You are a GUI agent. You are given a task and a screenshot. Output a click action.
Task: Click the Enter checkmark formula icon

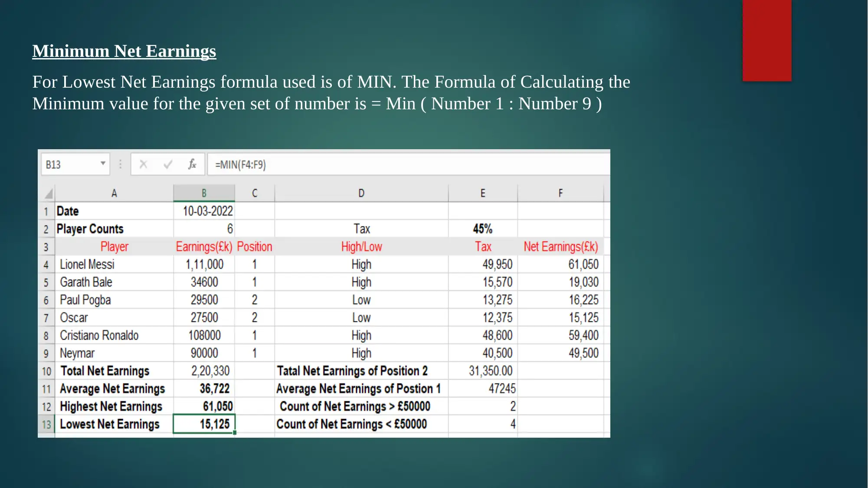point(168,164)
